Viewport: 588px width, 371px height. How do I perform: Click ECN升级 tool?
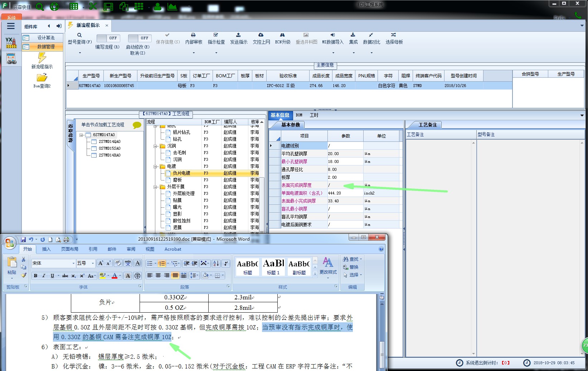[x=283, y=39]
